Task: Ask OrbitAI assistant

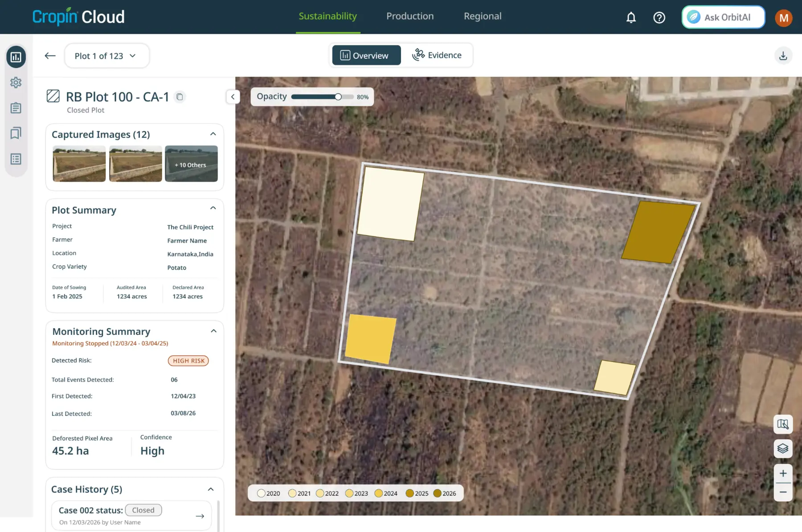Action: pyautogui.click(x=723, y=17)
